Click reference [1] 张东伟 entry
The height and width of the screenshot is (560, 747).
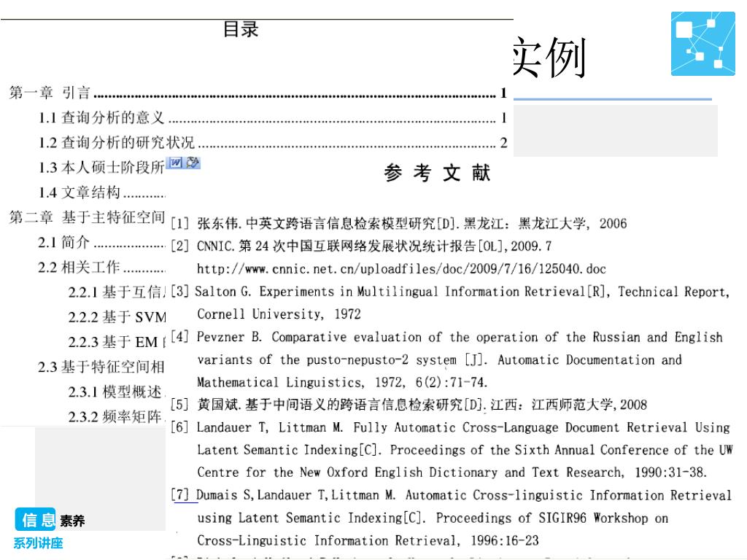[399, 223]
